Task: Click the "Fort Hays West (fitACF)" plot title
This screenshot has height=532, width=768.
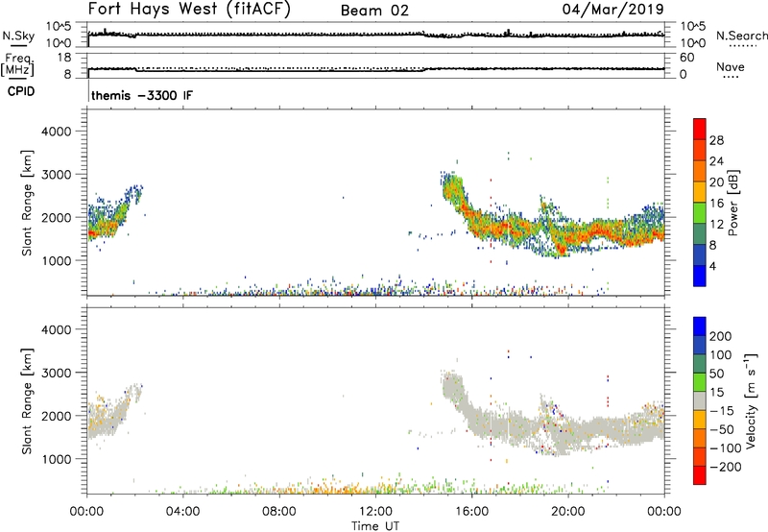Action: (x=189, y=10)
